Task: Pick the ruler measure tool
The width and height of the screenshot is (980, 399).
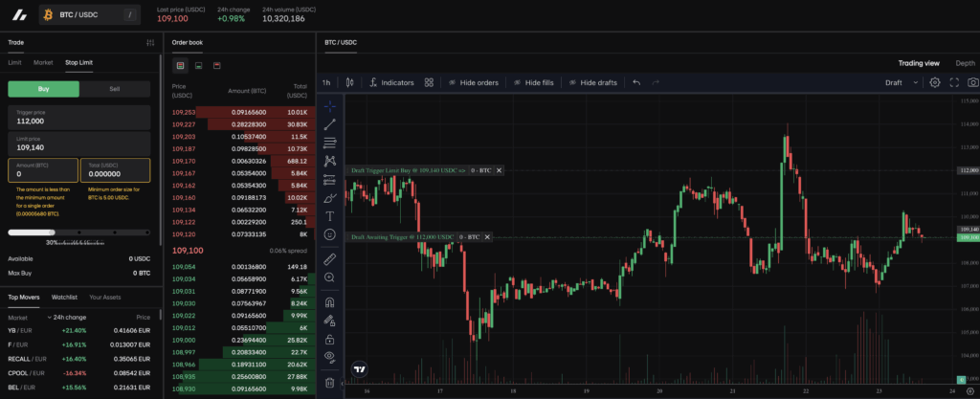Action: pyautogui.click(x=330, y=258)
